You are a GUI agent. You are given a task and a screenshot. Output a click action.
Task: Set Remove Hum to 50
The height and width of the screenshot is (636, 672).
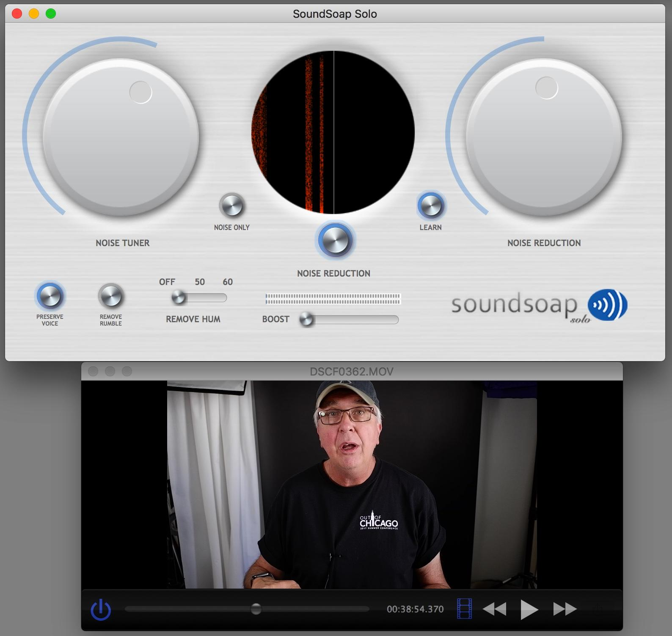[x=200, y=282]
